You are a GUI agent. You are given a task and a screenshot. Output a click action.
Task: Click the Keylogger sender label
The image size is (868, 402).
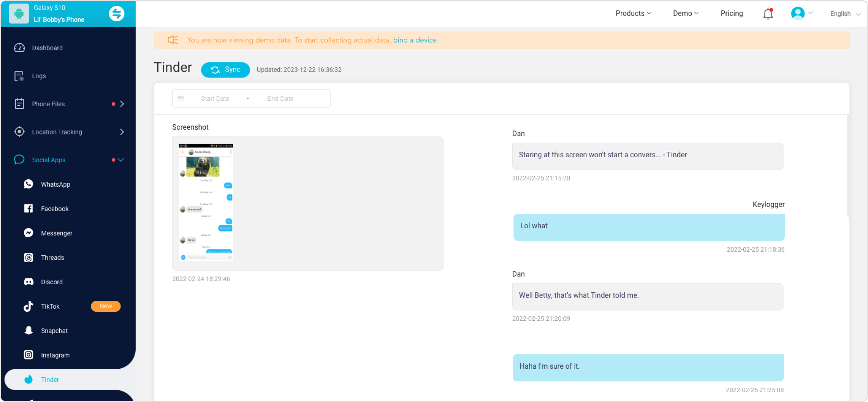point(768,204)
